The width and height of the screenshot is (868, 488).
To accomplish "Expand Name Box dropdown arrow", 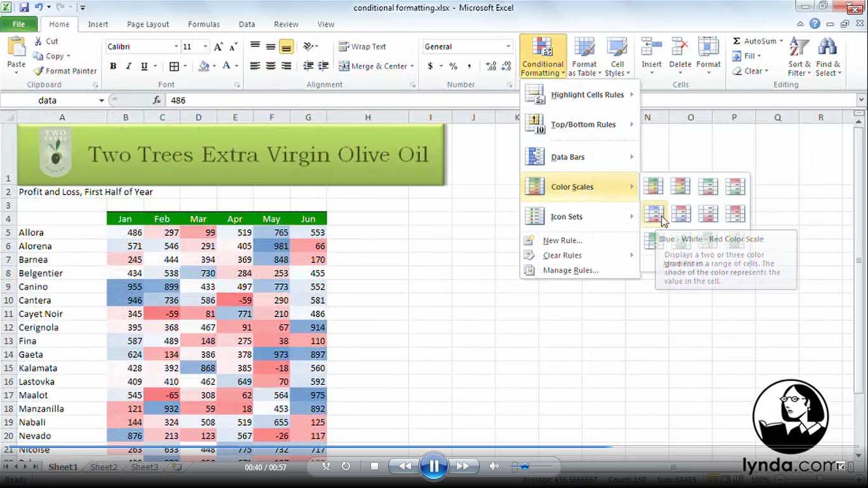I will coord(101,100).
